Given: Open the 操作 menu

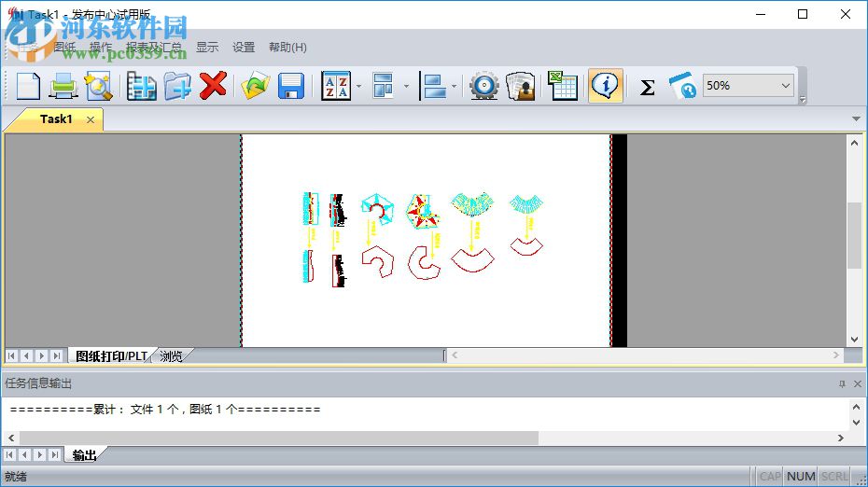Looking at the screenshot, I should click(x=100, y=48).
